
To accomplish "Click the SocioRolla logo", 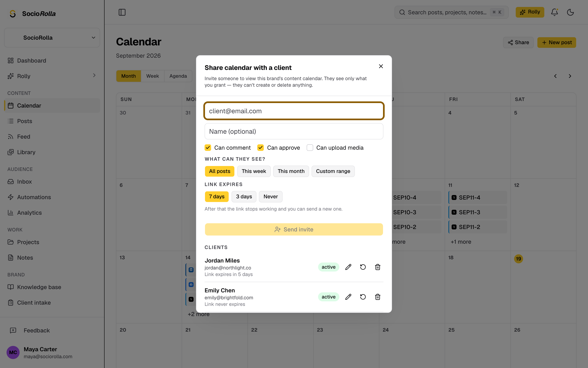I will tap(32, 14).
